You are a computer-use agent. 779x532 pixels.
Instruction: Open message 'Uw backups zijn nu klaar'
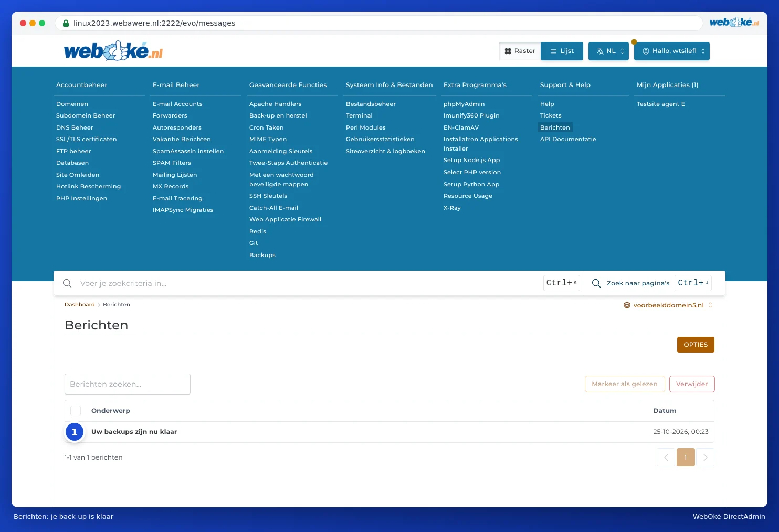(134, 432)
